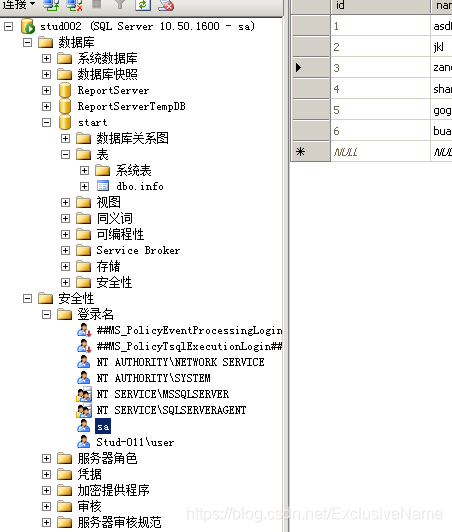Screen dimensions: 452x532
Task: Expand the 数据库快照 folder
Action: (x=46, y=74)
